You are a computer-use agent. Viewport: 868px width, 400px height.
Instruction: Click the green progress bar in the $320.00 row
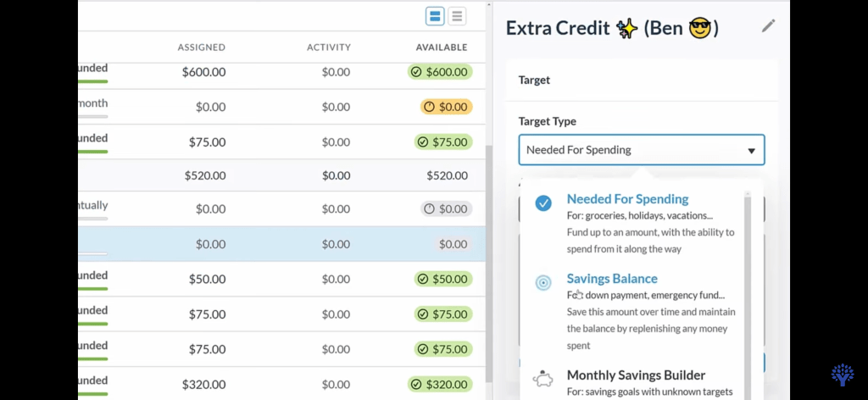[92, 394]
